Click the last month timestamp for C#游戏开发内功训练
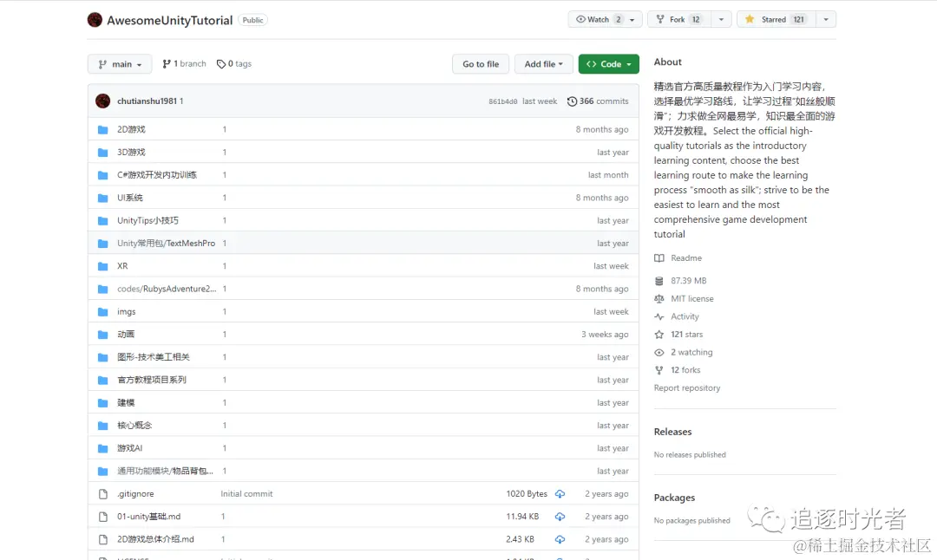 (x=607, y=175)
